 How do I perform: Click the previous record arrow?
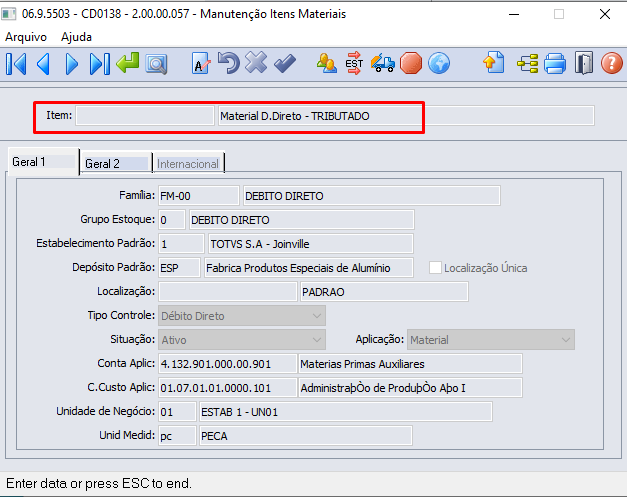43,64
